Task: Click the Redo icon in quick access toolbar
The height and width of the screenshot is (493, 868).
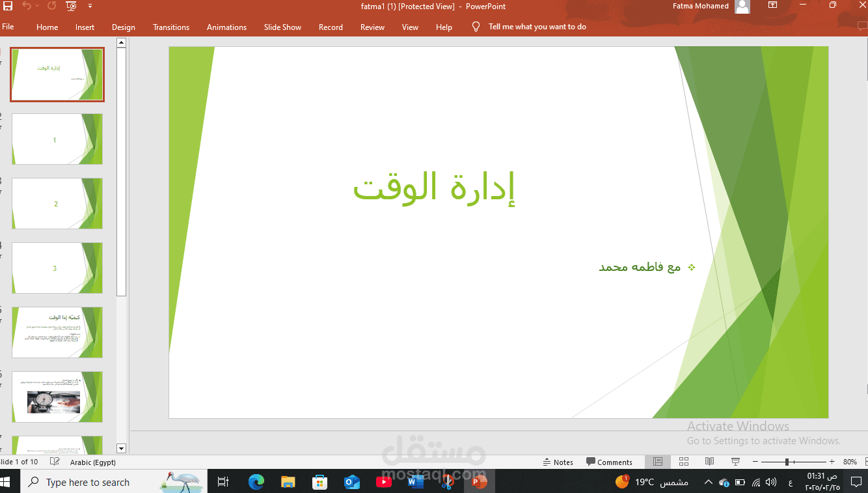Action: coord(51,6)
